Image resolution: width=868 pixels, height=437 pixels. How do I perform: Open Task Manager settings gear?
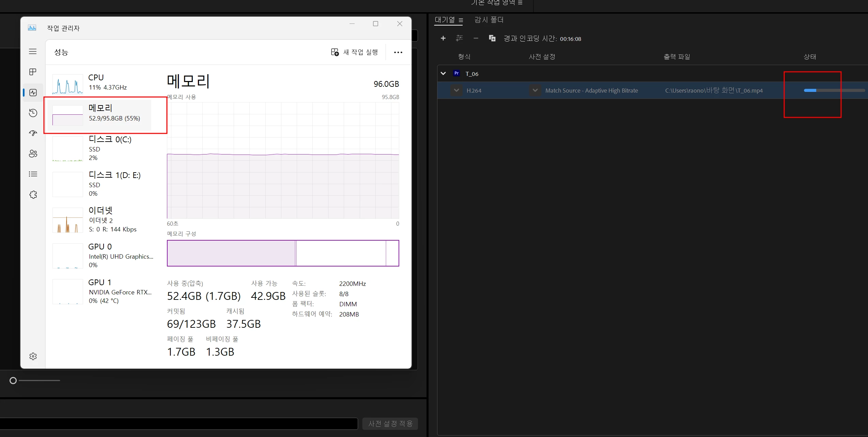33,356
